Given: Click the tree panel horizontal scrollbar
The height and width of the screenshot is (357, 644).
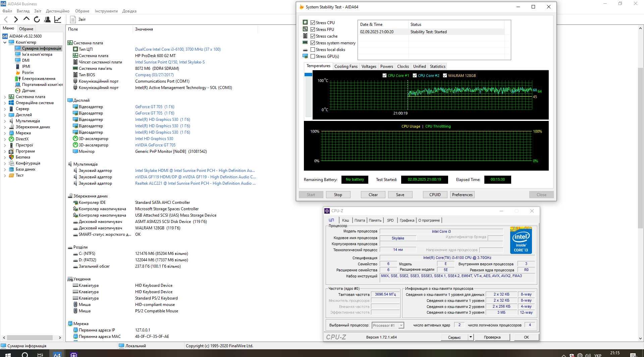Looking at the screenshot, I should 30,338.
